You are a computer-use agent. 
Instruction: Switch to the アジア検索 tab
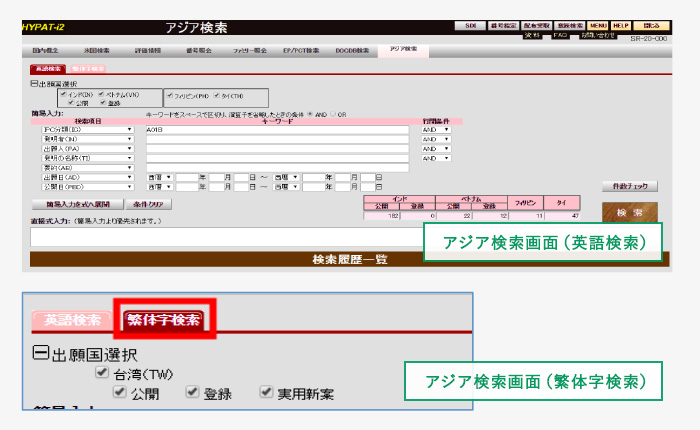point(404,49)
